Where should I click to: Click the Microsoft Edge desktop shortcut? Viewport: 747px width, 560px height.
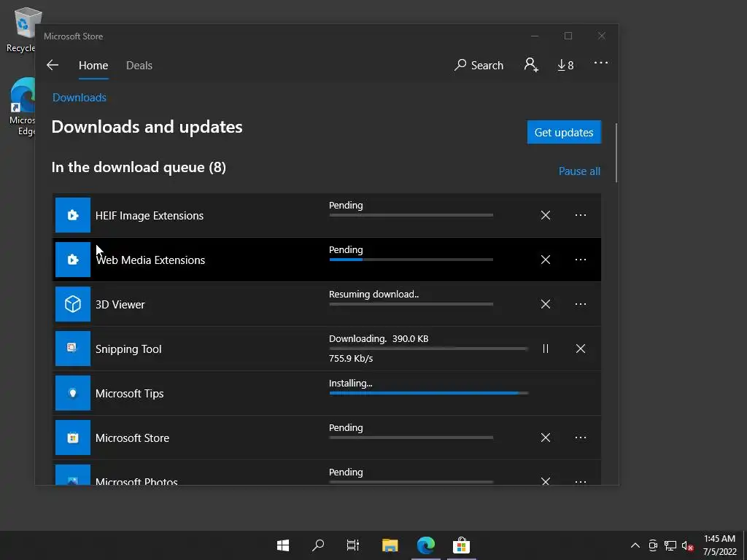[x=22, y=107]
